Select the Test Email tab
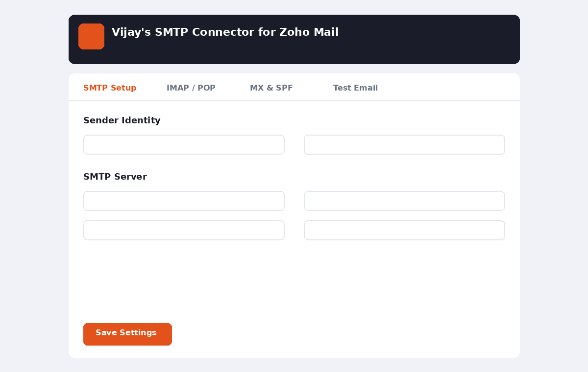The image size is (588, 372). tap(355, 88)
